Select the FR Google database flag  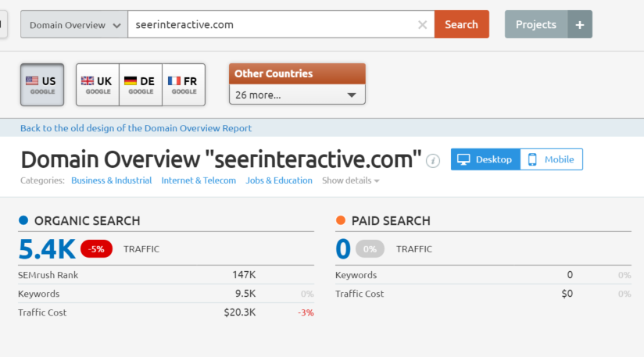(184, 84)
